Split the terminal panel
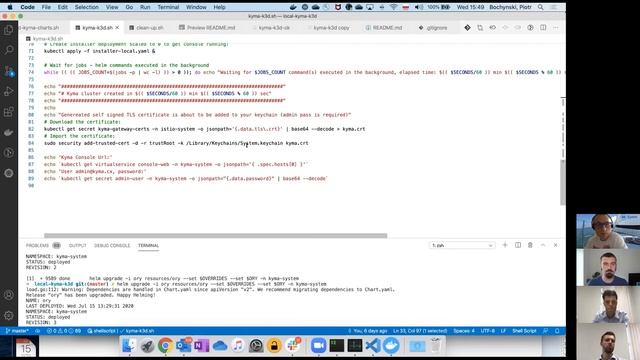This screenshot has width=640, height=360. click(518, 245)
